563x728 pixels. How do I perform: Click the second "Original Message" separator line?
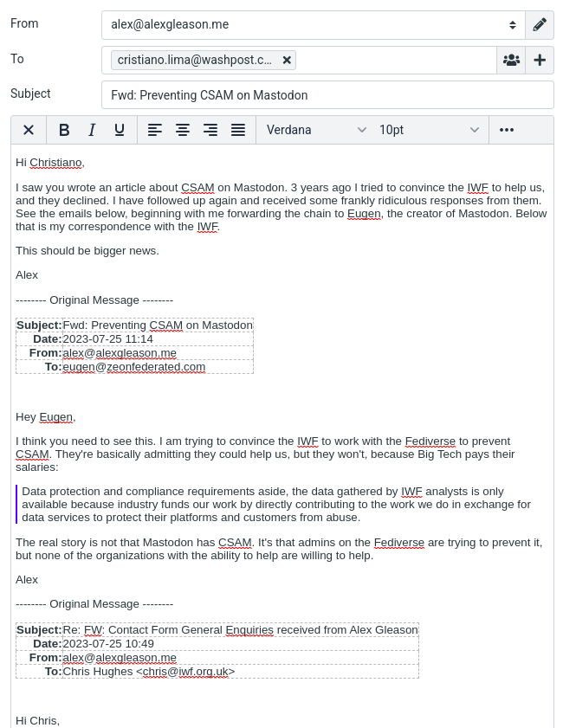pyautogui.click(x=94, y=604)
